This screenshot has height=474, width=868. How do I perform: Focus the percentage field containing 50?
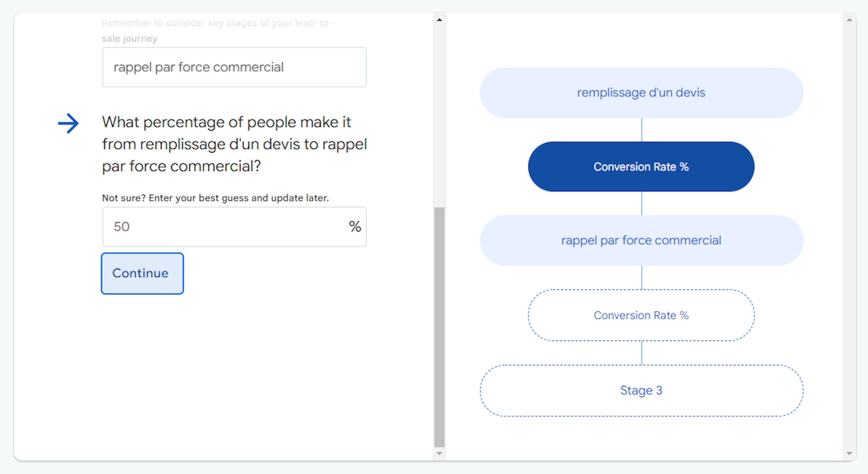tap(222, 226)
